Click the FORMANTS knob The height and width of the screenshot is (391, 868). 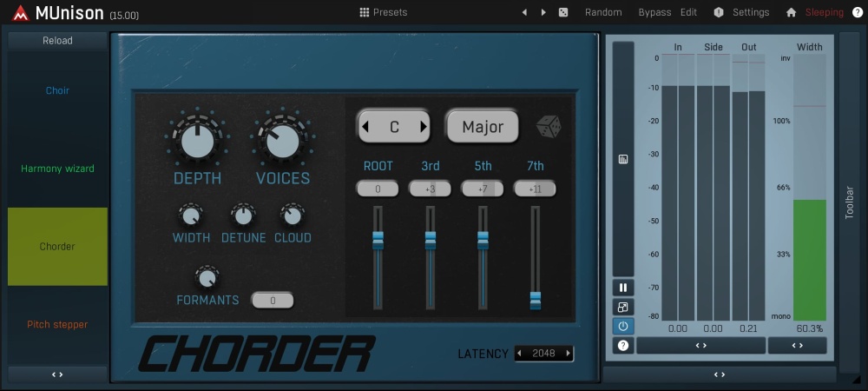pyautogui.click(x=207, y=278)
